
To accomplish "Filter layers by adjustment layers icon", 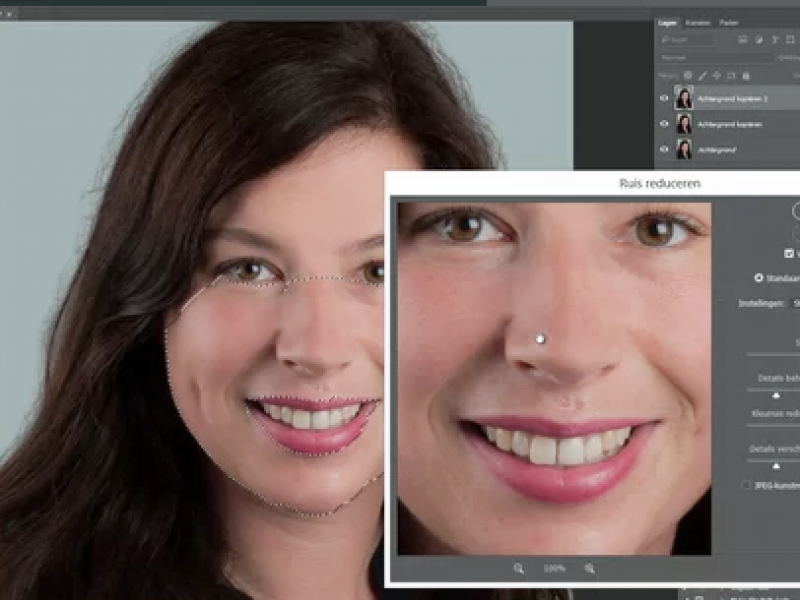I will point(757,40).
